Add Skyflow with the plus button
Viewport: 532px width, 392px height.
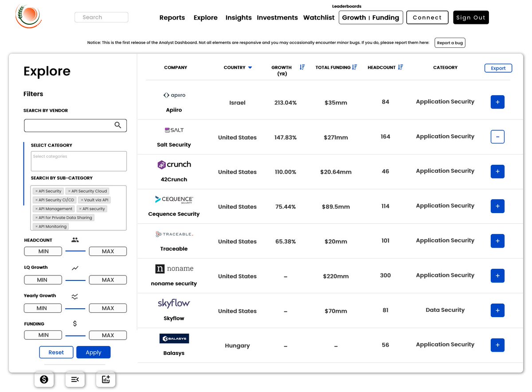(x=497, y=310)
